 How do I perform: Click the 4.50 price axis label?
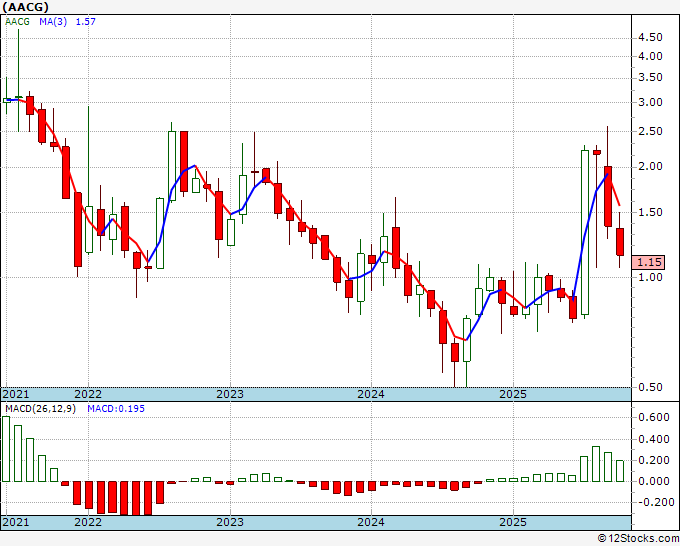pyautogui.click(x=651, y=38)
